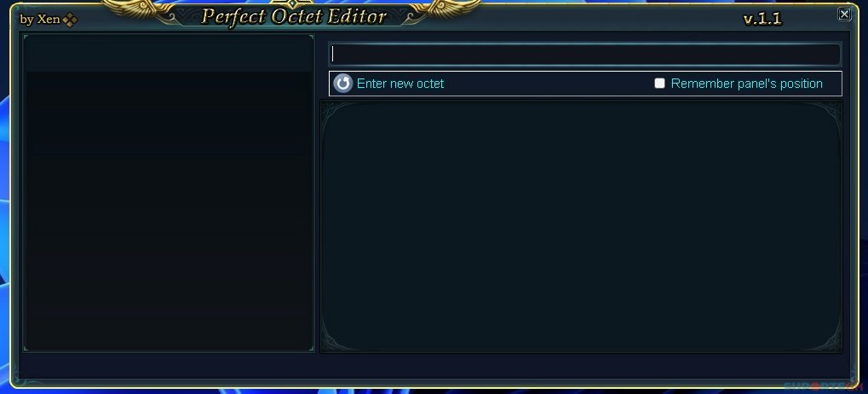The width and height of the screenshot is (868, 394).
Task: Click the header strip of left panel
Action: click(169, 53)
